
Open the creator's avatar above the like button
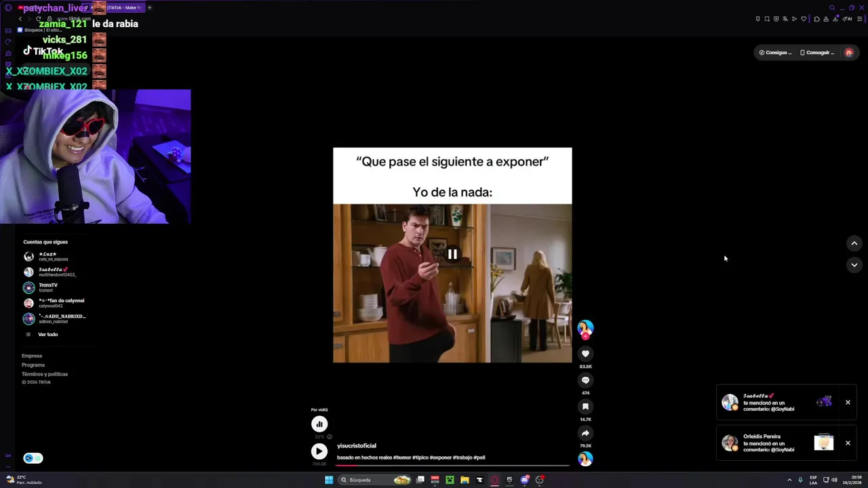tap(585, 329)
